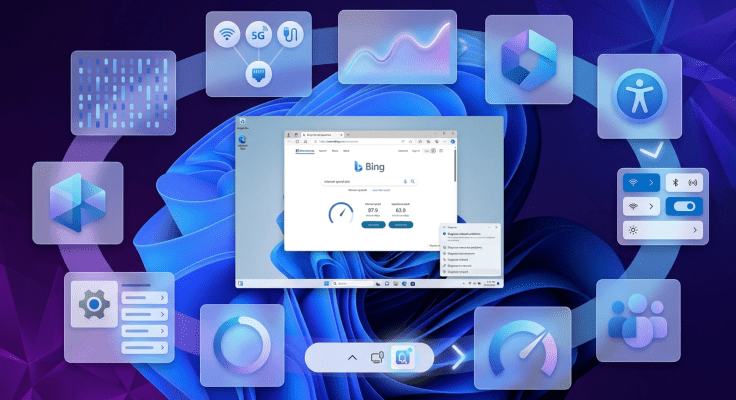Open a new tab in Edge

click(x=348, y=135)
